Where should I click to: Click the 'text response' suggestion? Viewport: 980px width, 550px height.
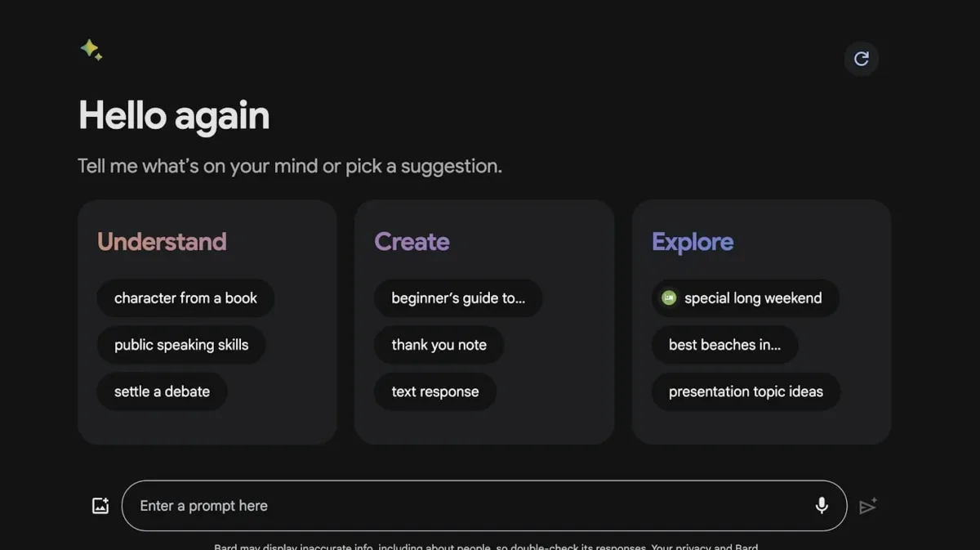click(435, 391)
